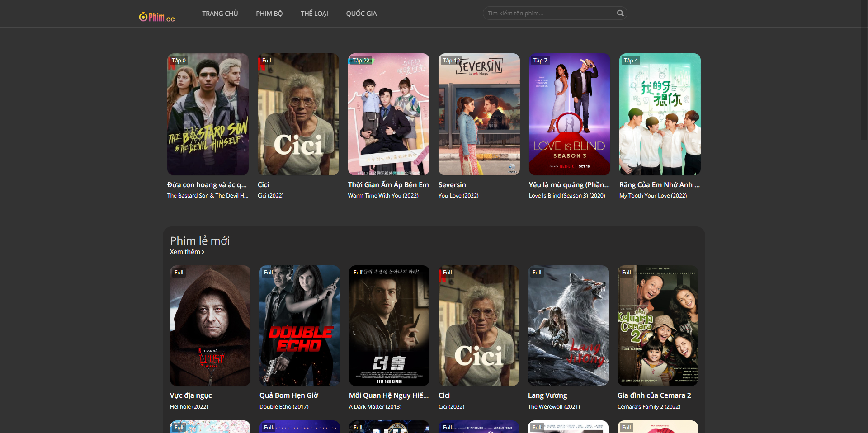Image resolution: width=868 pixels, height=433 pixels.
Task: Expand 'Xem thêm' under Phim lẻ mới
Action: coord(187,252)
